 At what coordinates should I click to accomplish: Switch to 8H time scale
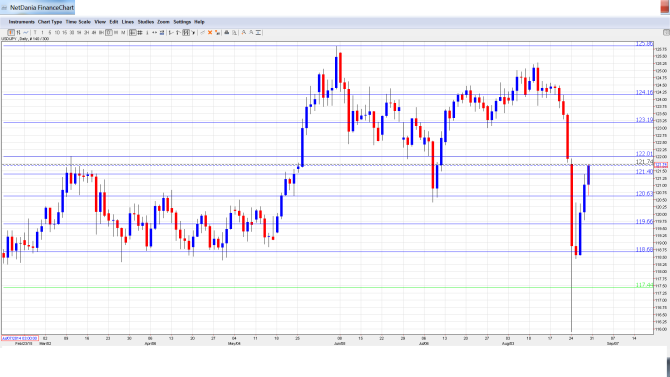(x=101, y=32)
